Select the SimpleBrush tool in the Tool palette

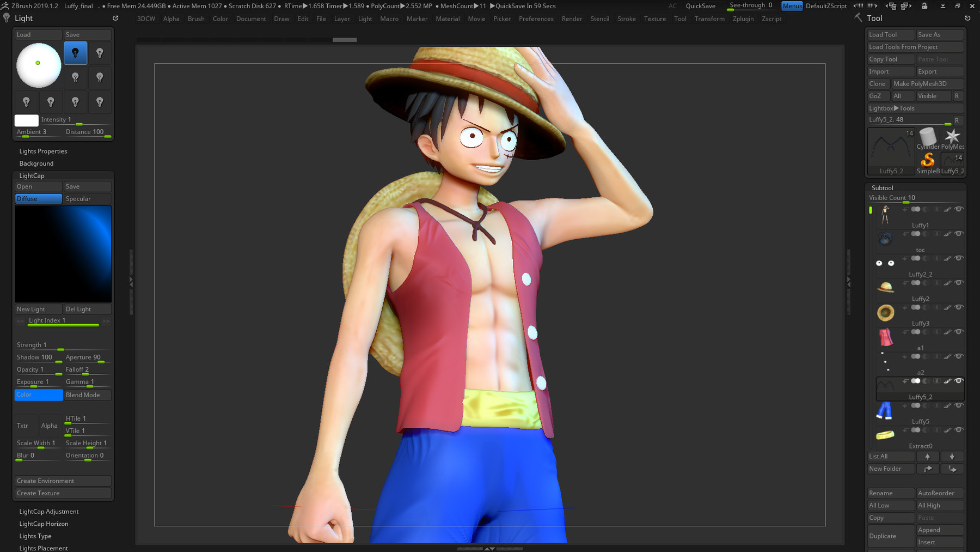[x=928, y=160]
